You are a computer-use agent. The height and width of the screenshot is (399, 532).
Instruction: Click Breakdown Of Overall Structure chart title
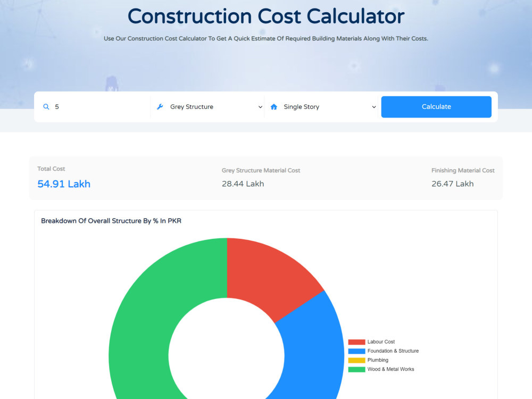pos(111,221)
